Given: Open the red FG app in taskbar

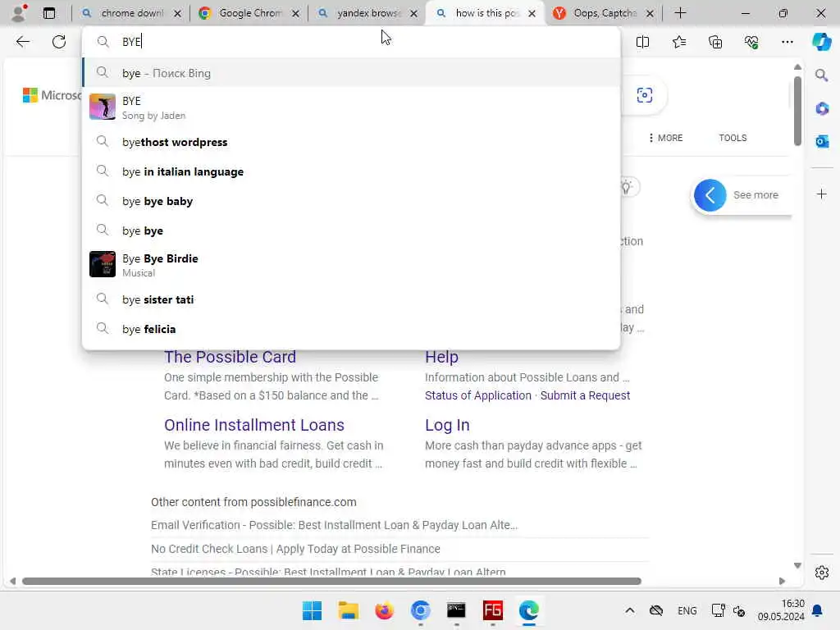Looking at the screenshot, I should [x=492, y=610].
